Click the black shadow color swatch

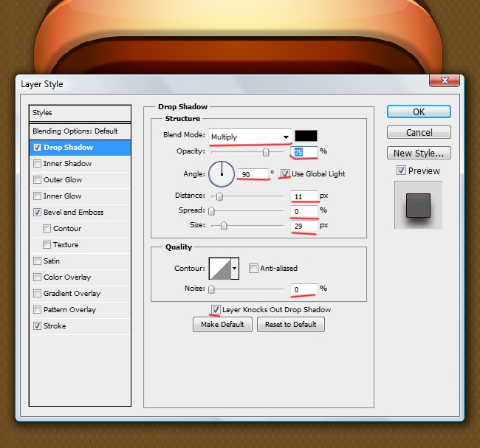click(x=306, y=137)
